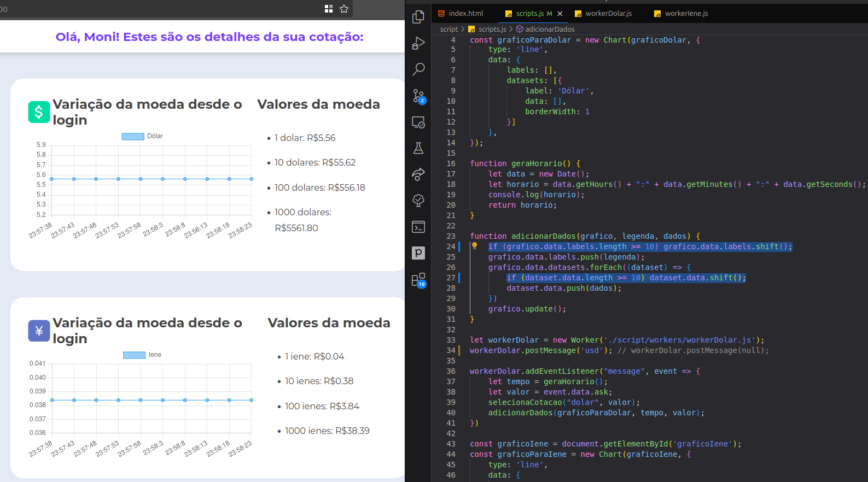Open the Remote Explorer view
Screen dimensions: 868x482
pos(418,122)
